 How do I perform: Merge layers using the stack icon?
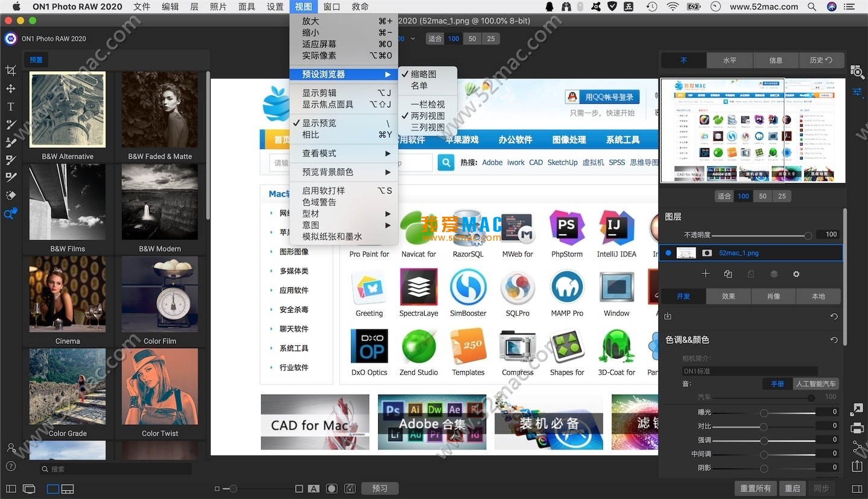point(774,274)
